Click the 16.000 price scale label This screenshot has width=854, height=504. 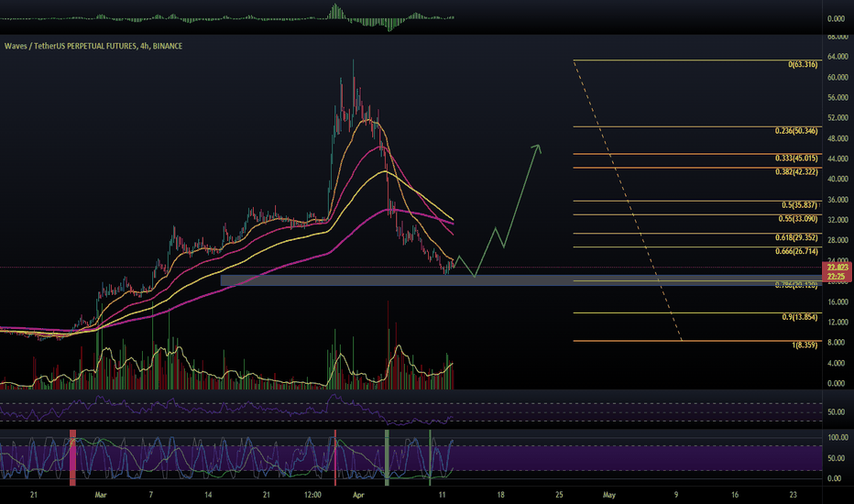point(838,301)
